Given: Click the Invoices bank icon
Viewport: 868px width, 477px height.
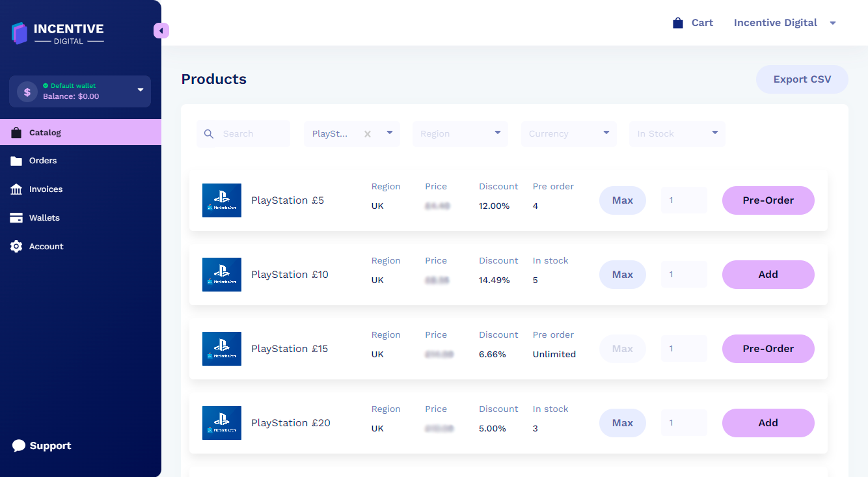Looking at the screenshot, I should pyautogui.click(x=16, y=189).
